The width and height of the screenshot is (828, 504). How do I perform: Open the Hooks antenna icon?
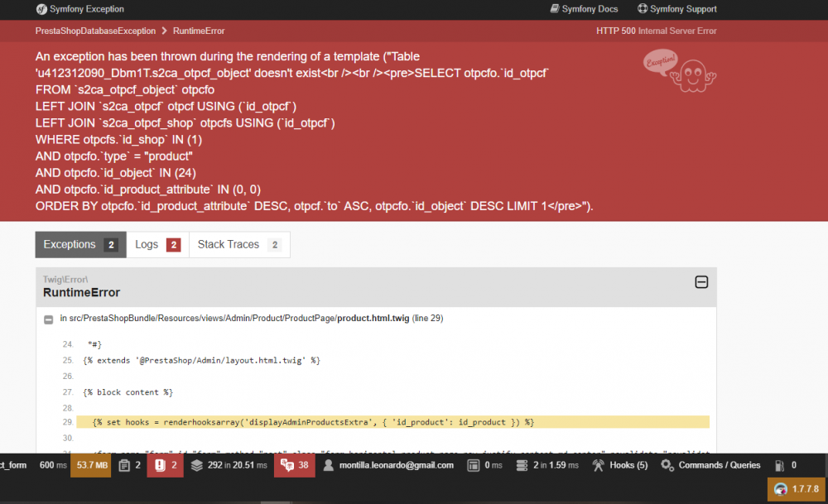point(599,465)
